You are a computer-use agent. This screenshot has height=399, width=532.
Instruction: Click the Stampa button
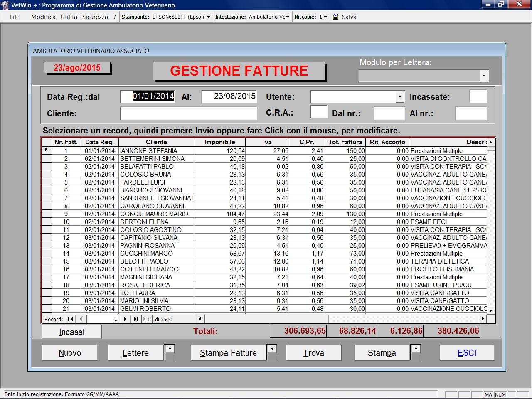[382, 353]
